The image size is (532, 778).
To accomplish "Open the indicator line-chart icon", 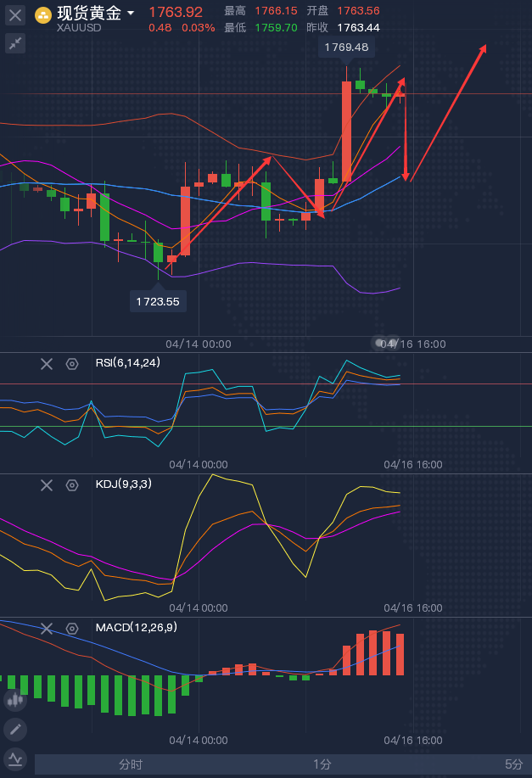I will pos(15,759).
